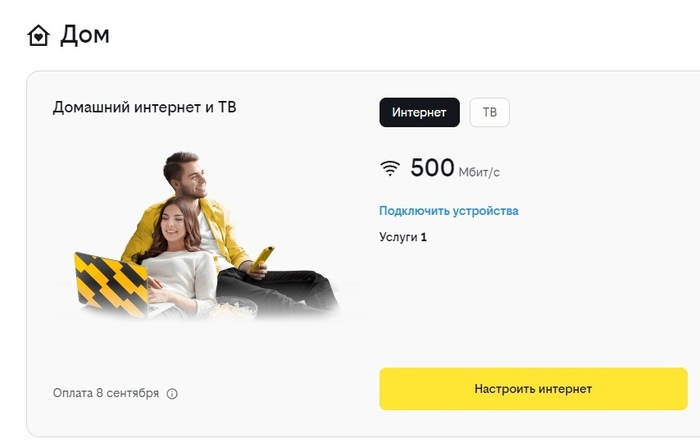
Task: Click the 500 speed value
Action: [x=432, y=168]
